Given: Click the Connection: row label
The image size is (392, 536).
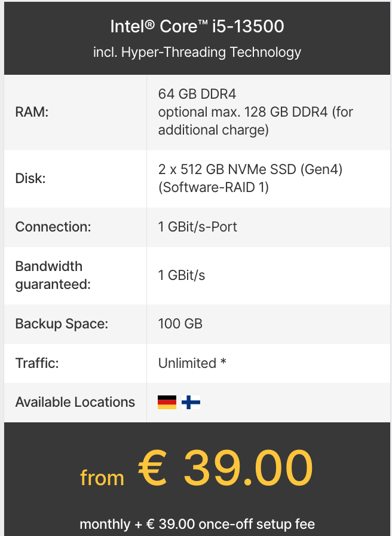Looking at the screenshot, I should point(53,227).
